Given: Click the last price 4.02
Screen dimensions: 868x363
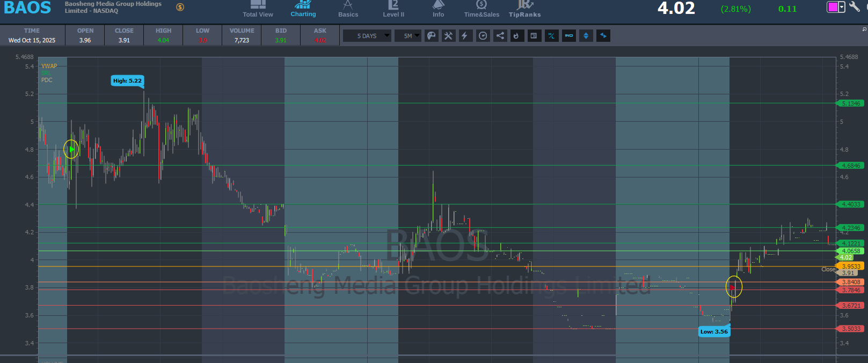Looking at the screenshot, I should pyautogui.click(x=676, y=8).
